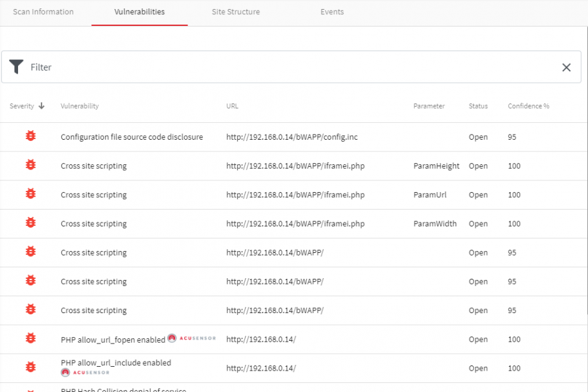
Task: Select the ParamHeight parameter cell
Action: pyautogui.click(x=436, y=166)
